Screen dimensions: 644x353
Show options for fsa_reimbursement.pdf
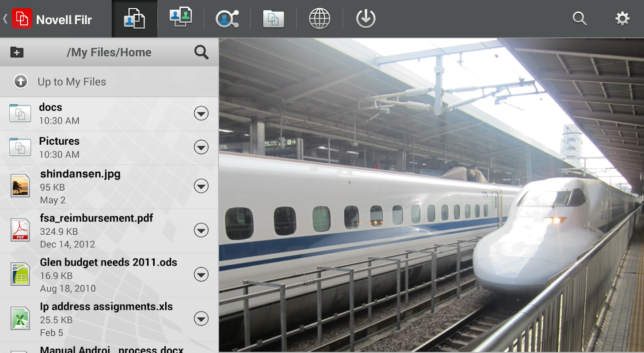point(201,230)
